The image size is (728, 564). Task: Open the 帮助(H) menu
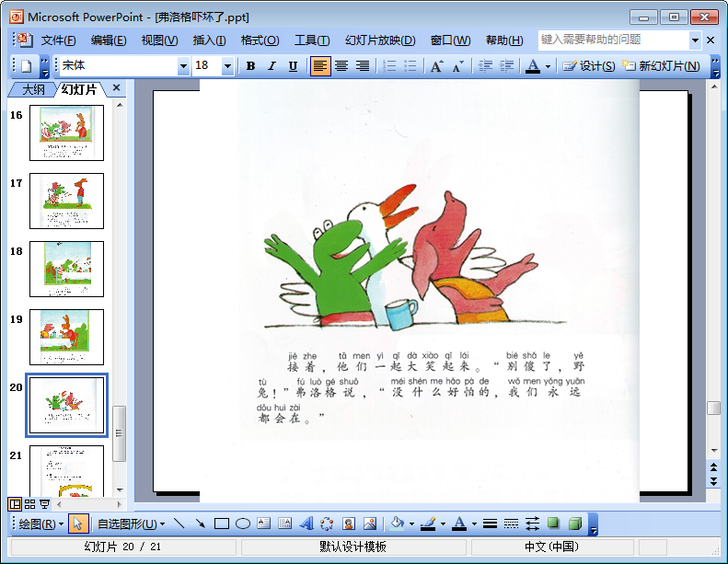coord(504,40)
